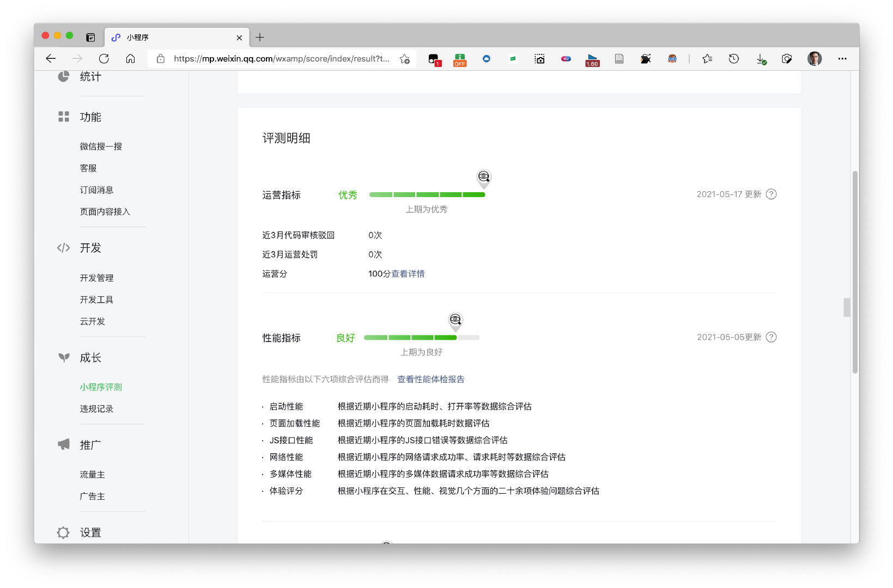Click the 体验评分 list item
Viewport: 893px width, 588px height.
pyautogui.click(x=286, y=491)
